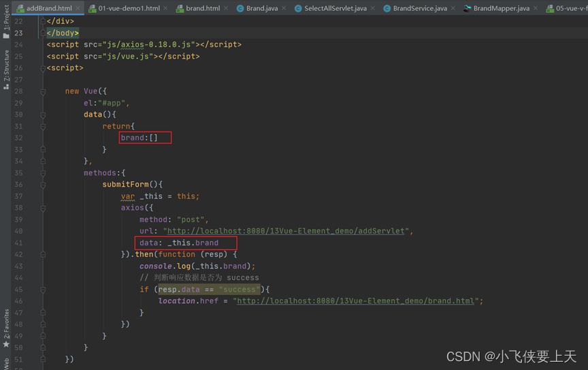This screenshot has height=370, width=588.
Task: Click the mapper icon on BrandMapper.java tab
Action: (x=467, y=8)
